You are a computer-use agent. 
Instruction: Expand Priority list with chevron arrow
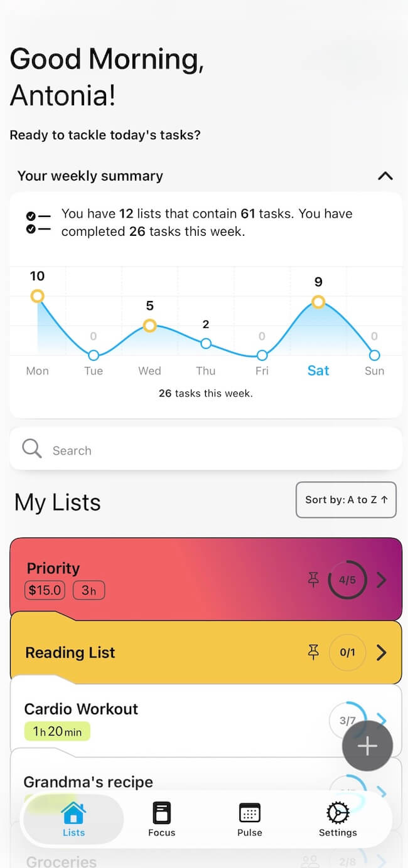pos(381,580)
